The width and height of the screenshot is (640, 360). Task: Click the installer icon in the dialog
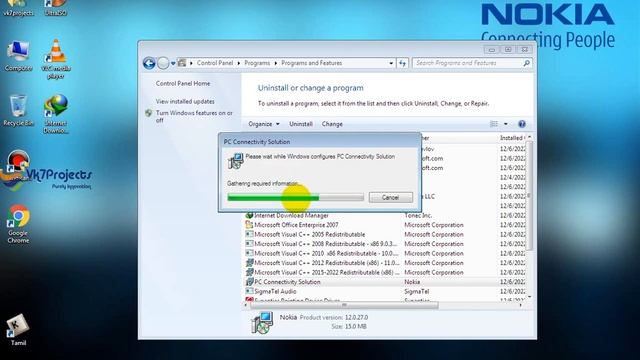pos(236,161)
